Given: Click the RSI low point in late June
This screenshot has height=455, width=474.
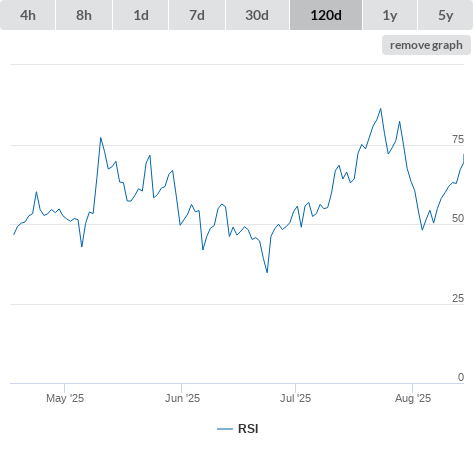Looking at the screenshot, I should point(267,272).
